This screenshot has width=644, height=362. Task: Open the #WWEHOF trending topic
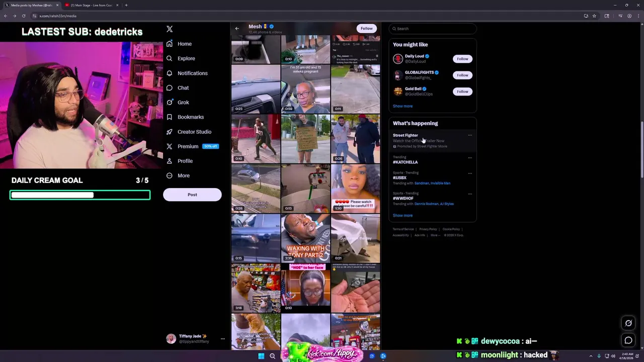click(402, 198)
